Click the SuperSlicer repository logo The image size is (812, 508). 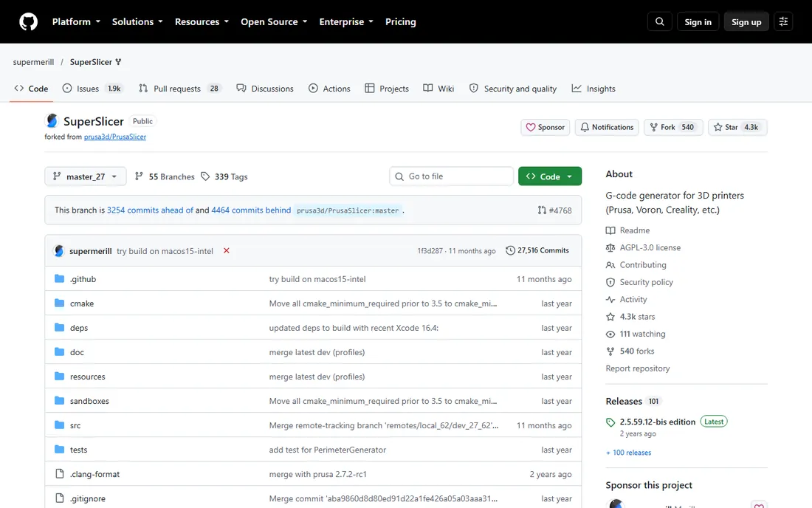click(x=52, y=120)
